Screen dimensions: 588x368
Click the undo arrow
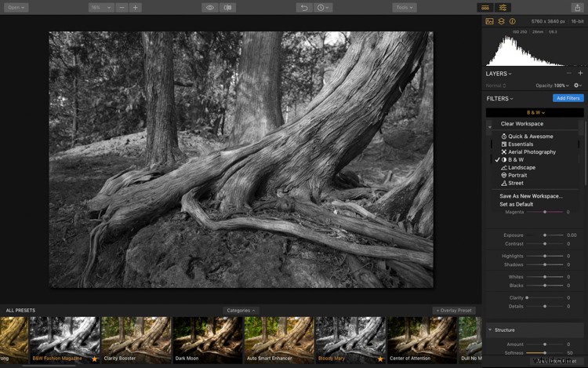pyautogui.click(x=304, y=8)
